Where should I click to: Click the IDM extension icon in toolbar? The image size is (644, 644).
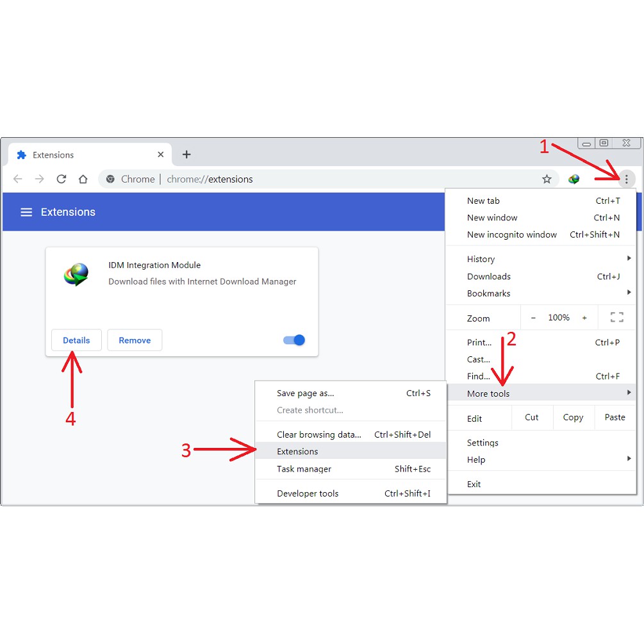click(574, 179)
